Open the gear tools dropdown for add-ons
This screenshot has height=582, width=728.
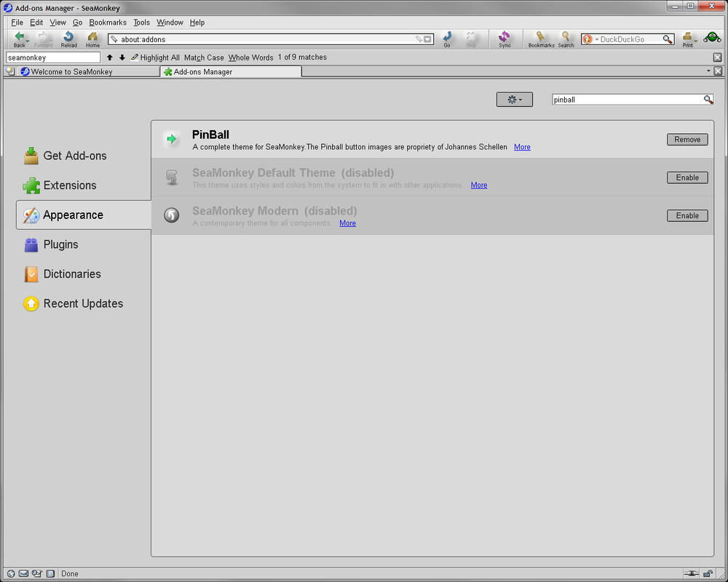[x=515, y=100]
